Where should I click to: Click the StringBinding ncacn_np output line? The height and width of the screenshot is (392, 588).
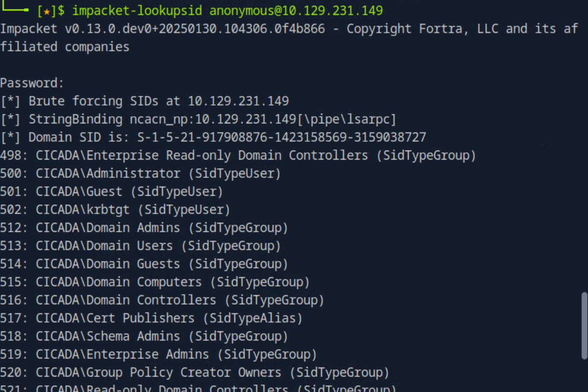(x=198, y=119)
